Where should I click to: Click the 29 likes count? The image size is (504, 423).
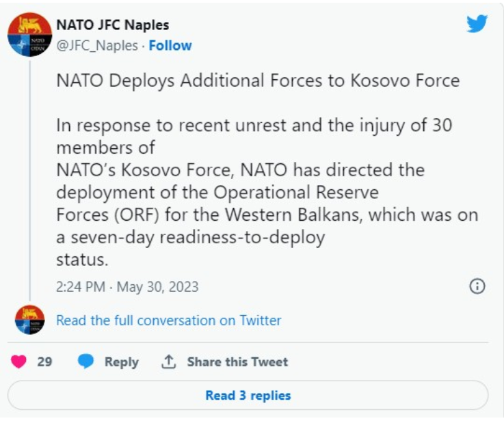pos(44,361)
